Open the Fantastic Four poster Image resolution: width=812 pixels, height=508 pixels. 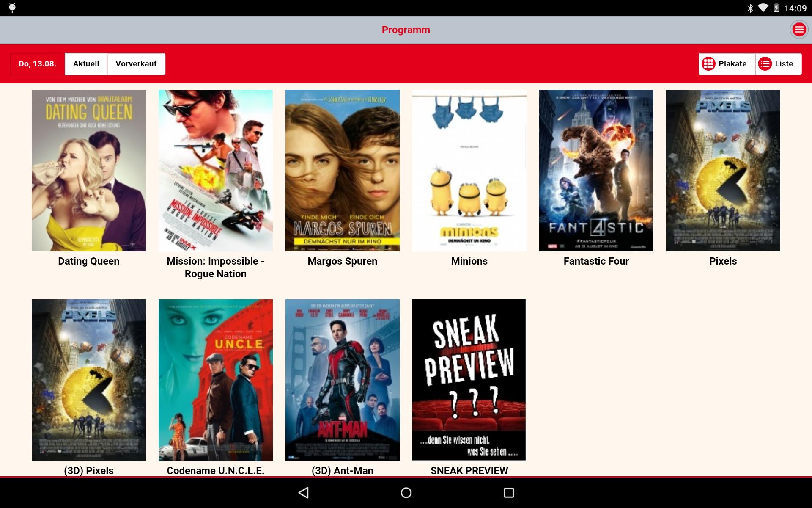click(x=596, y=171)
